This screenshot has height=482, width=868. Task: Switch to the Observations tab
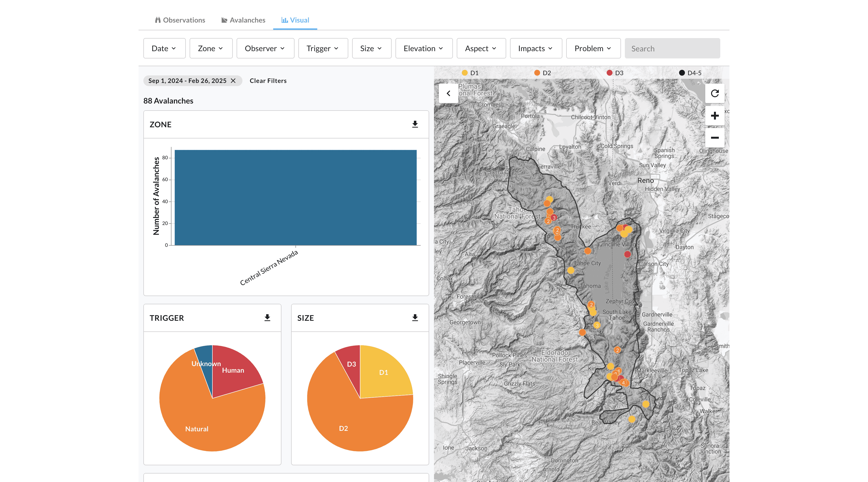(x=180, y=20)
